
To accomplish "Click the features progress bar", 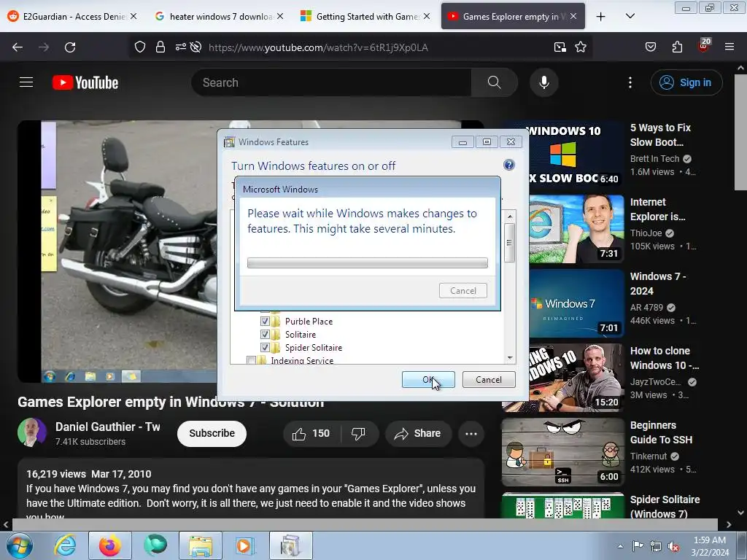I will (x=368, y=262).
